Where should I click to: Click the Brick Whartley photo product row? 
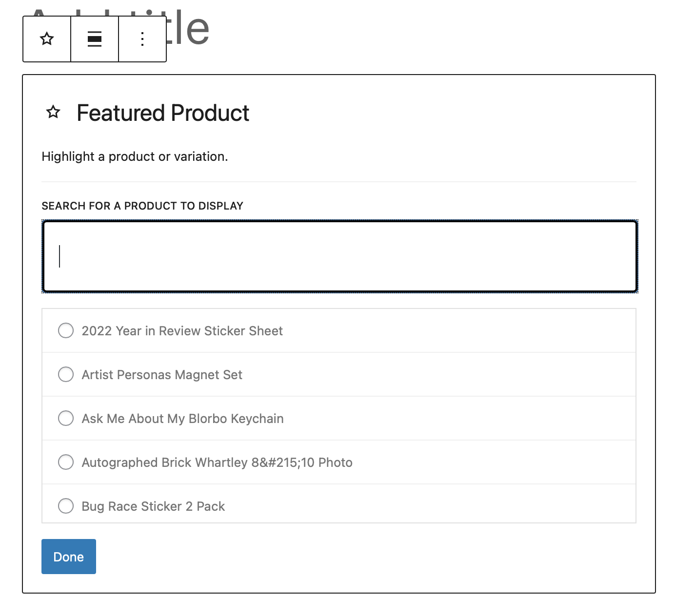(217, 462)
